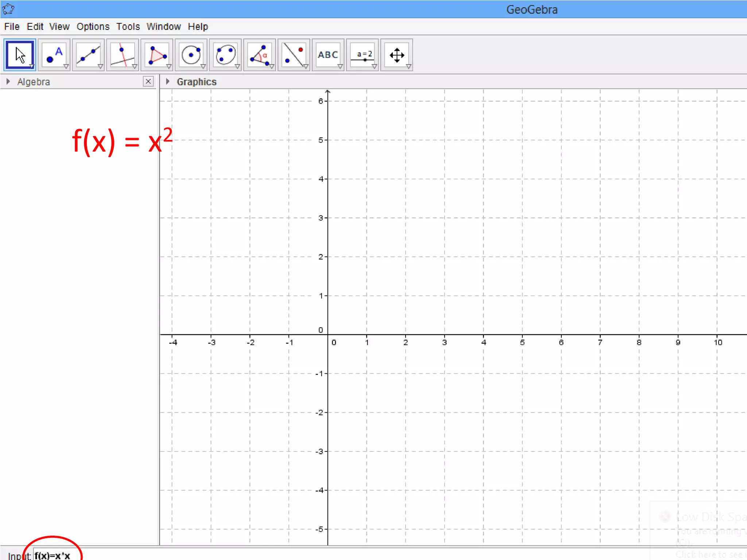Select the Move arrow tool

(x=20, y=55)
